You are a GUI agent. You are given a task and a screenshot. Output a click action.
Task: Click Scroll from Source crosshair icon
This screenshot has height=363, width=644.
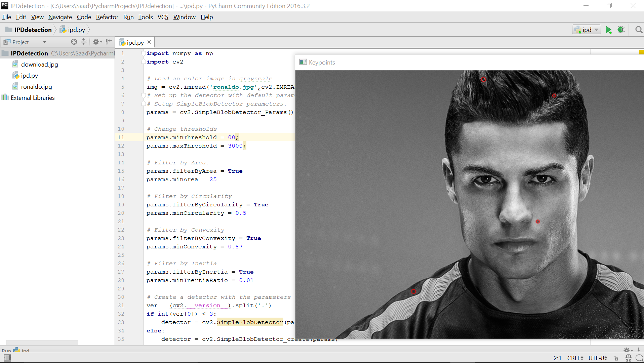coord(74,42)
